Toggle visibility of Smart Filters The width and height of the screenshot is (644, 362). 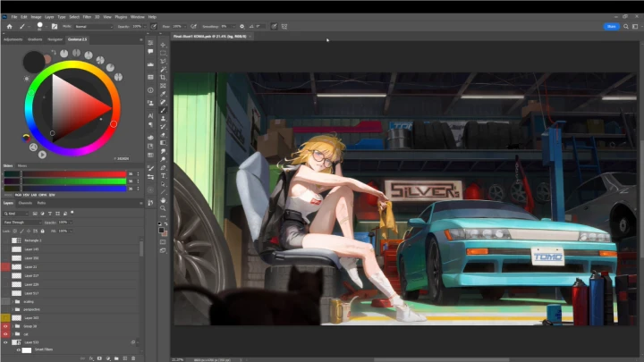click(x=19, y=350)
